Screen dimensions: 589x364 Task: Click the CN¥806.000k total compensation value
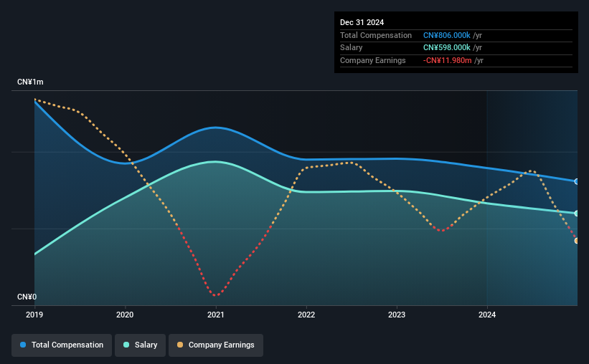point(447,35)
